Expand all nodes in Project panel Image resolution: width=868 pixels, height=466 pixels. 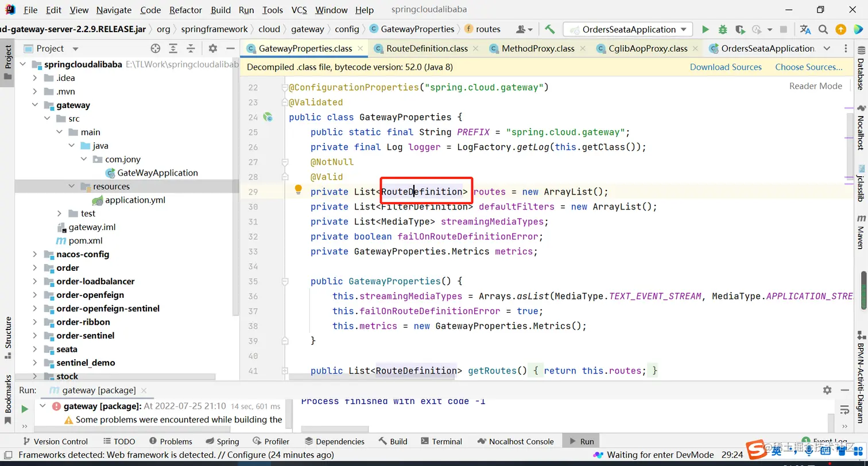pos(173,49)
